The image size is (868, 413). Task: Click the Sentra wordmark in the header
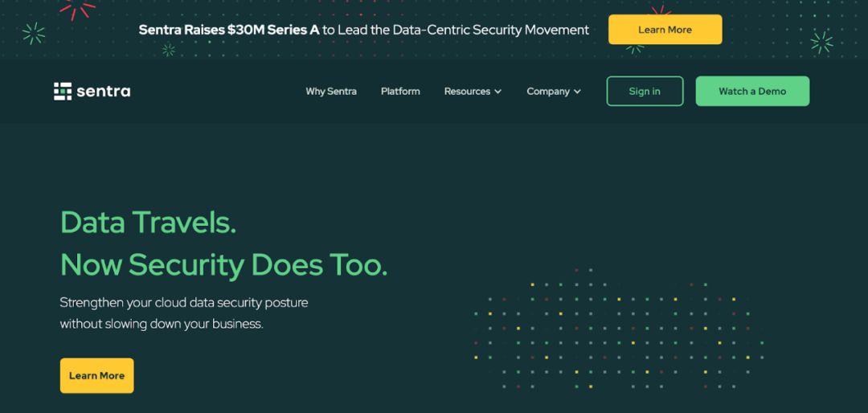point(104,92)
